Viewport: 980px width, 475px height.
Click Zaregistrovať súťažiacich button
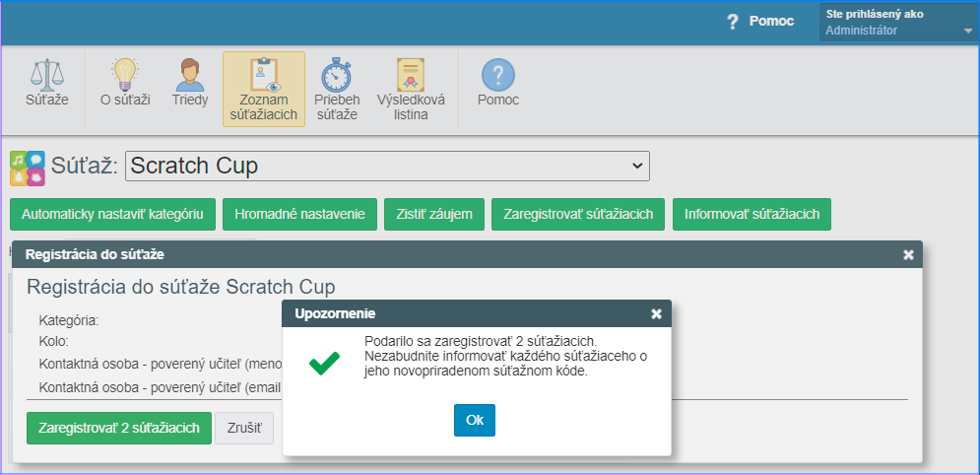578,215
